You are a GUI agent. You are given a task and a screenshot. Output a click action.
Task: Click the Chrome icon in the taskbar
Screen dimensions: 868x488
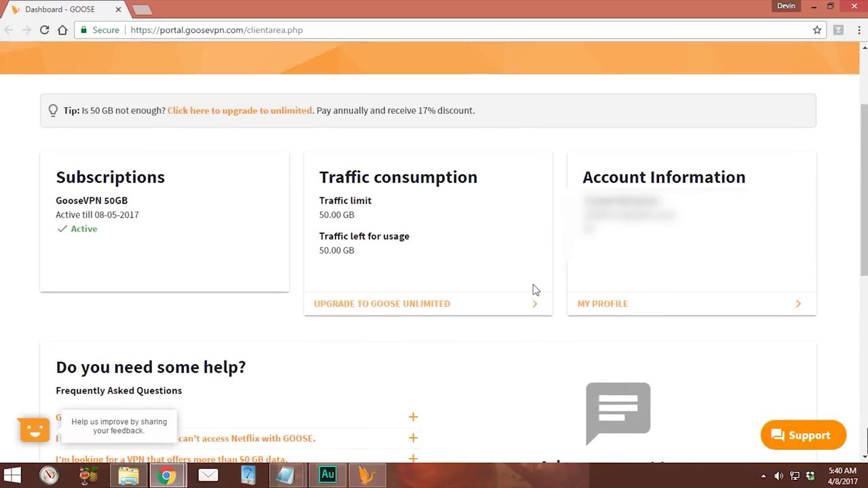click(x=167, y=475)
